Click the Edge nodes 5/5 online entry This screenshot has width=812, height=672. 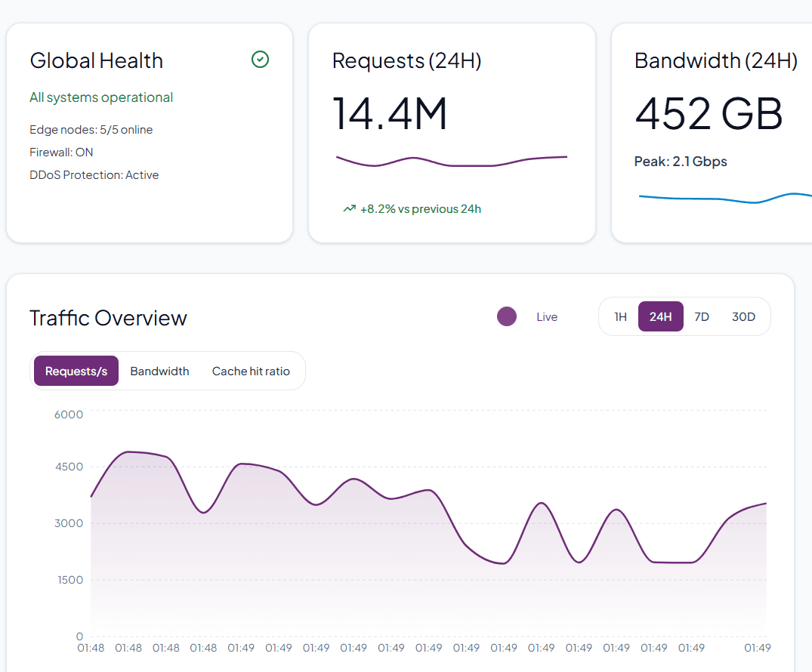pyautogui.click(x=91, y=129)
